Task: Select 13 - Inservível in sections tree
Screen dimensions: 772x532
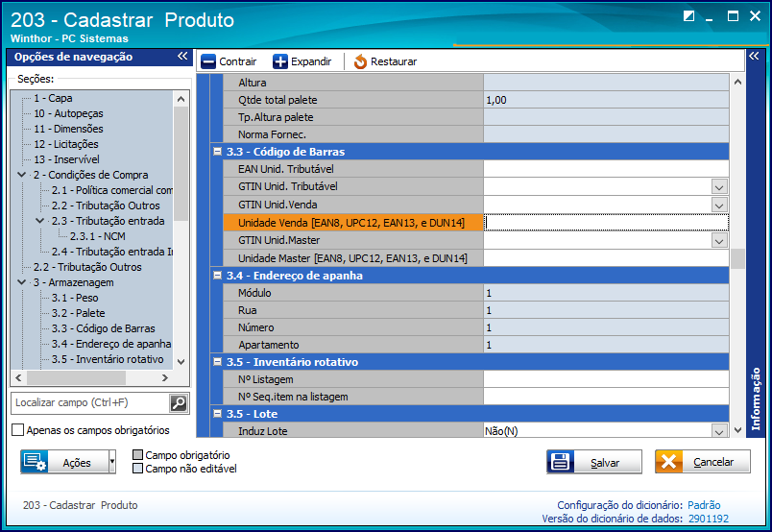Action: pos(66,159)
